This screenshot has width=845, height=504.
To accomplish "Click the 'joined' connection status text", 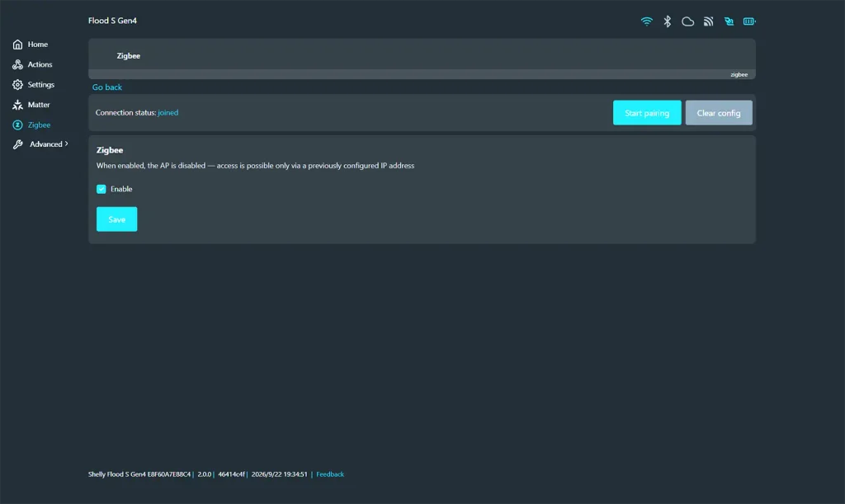I will 168,112.
